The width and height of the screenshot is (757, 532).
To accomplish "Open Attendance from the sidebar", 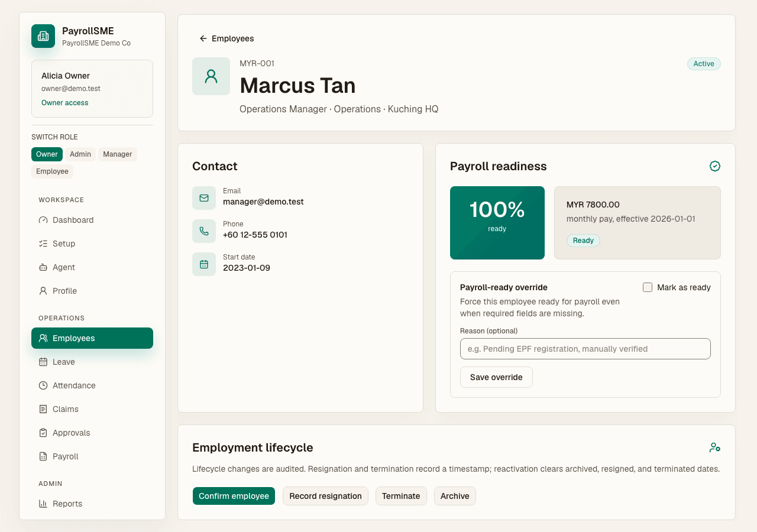I will click(92, 385).
